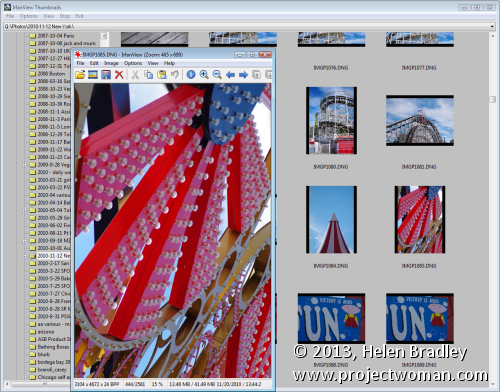
Task: Go to next image with right arrow
Action: (243, 75)
